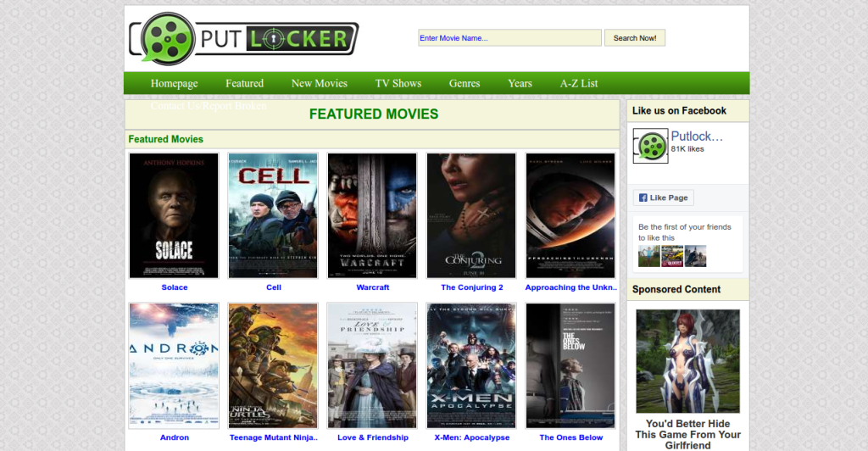Open TV Shows in navigation bar
The height and width of the screenshot is (451, 868).
coord(398,83)
